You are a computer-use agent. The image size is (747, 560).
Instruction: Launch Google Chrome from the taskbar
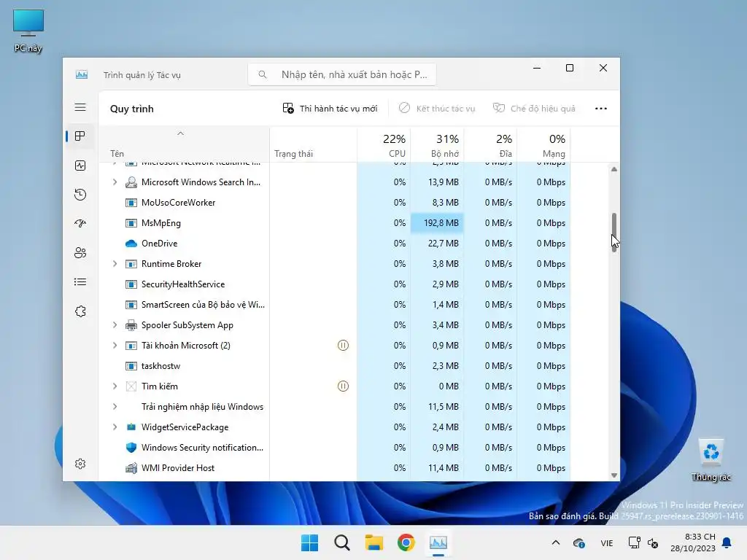pyautogui.click(x=406, y=542)
